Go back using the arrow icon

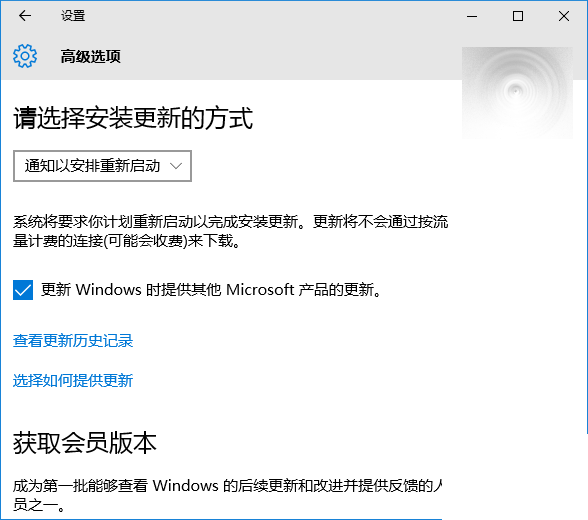(25, 16)
